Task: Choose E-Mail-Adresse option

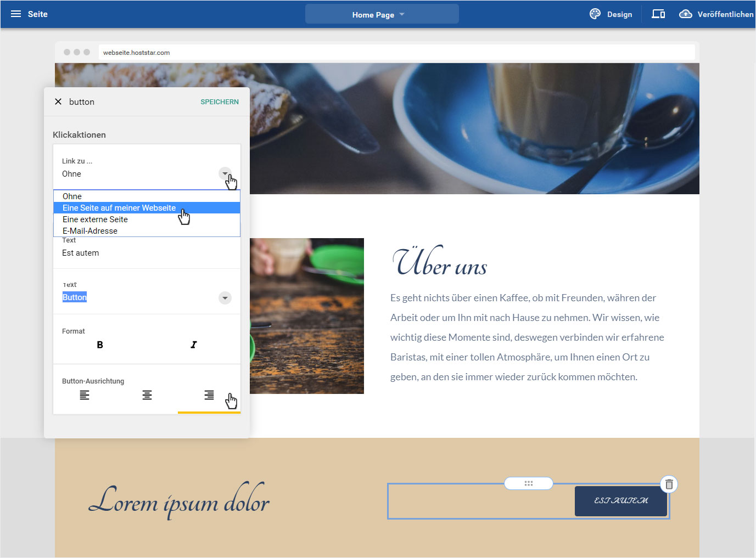Action: tap(147, 231)
